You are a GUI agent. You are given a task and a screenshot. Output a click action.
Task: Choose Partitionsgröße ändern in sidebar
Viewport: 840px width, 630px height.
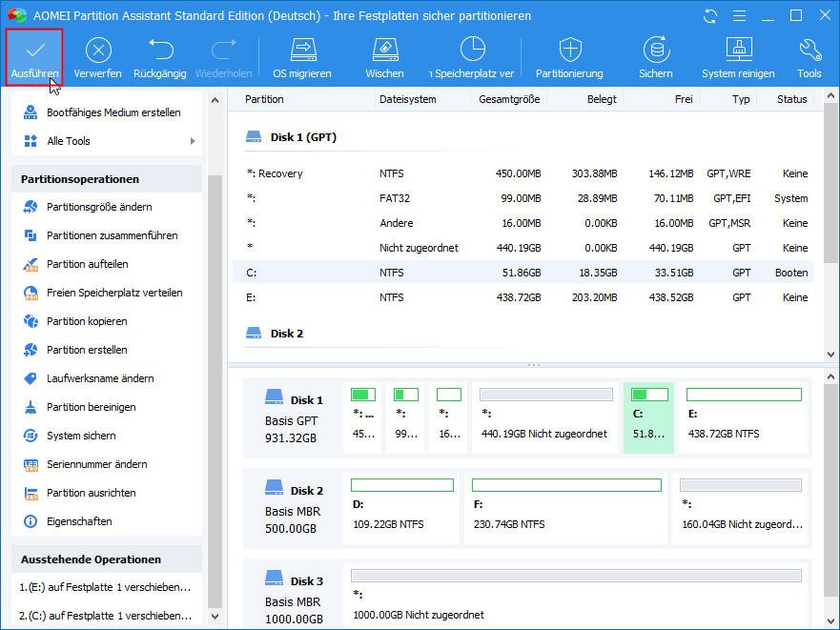pyautogui.click(x=99, y=207)
